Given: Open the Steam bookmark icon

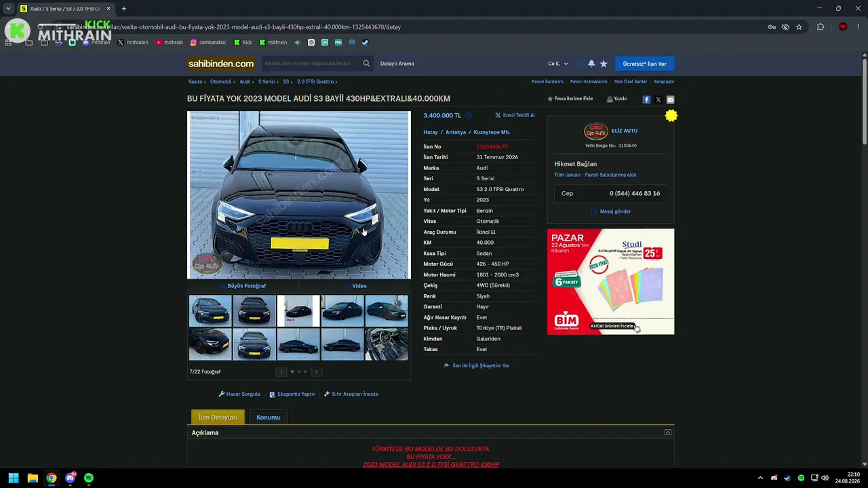Looking at the screenshot, I should [365, 43].
